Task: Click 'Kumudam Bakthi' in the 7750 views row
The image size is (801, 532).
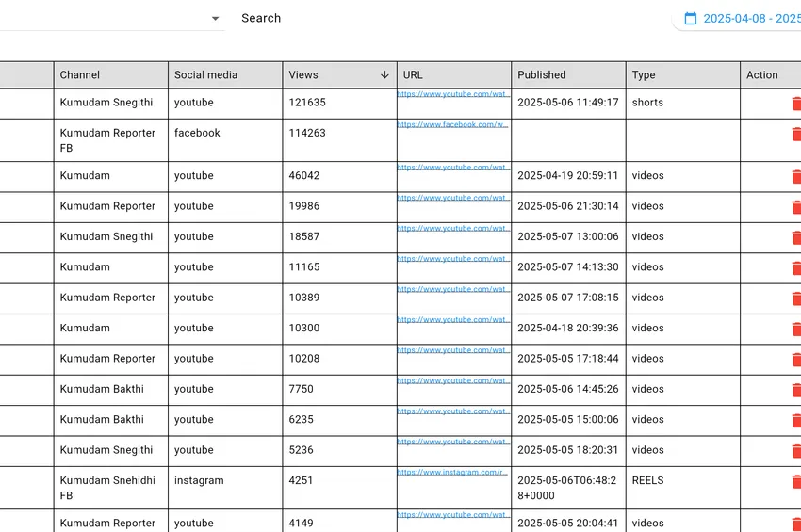Action: pyautogui.click(x=102, y=389)
